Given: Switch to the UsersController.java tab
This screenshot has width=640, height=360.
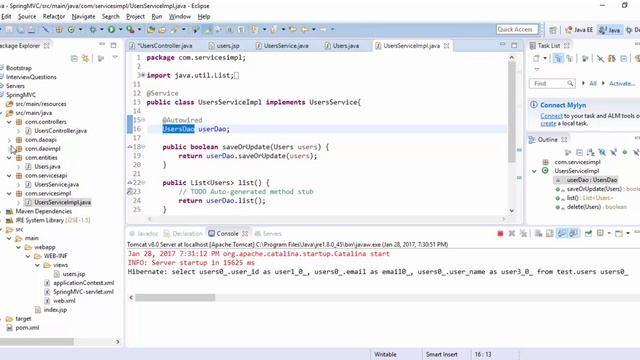Looking at the screenshot, I should tap(161, 46).
